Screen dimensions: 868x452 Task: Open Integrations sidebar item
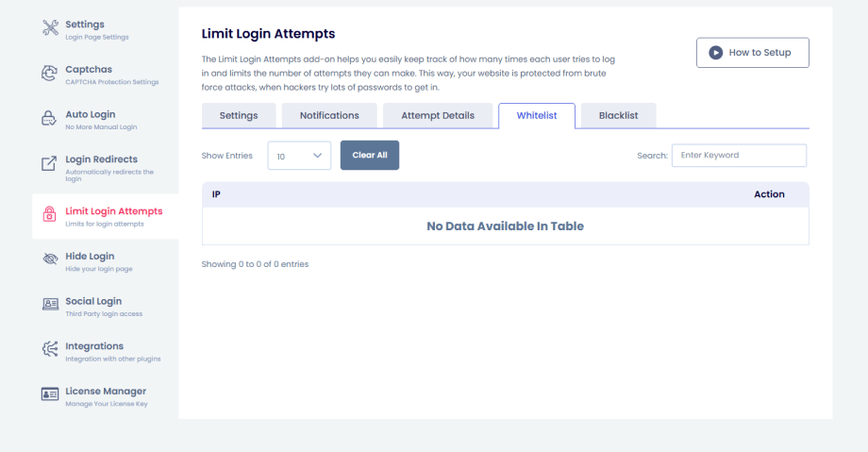click(105, 351)
